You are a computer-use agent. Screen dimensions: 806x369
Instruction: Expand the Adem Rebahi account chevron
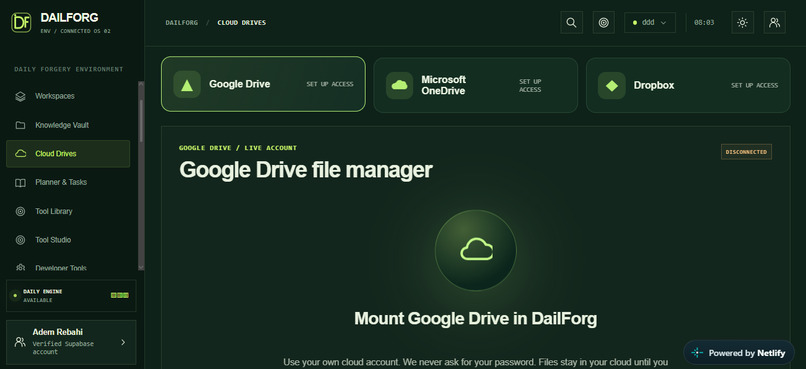pos(123,342)
